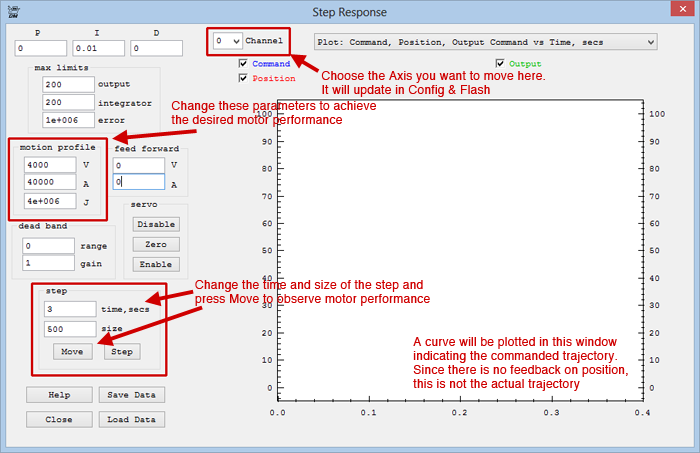Click the app icon in title bar

12,12
